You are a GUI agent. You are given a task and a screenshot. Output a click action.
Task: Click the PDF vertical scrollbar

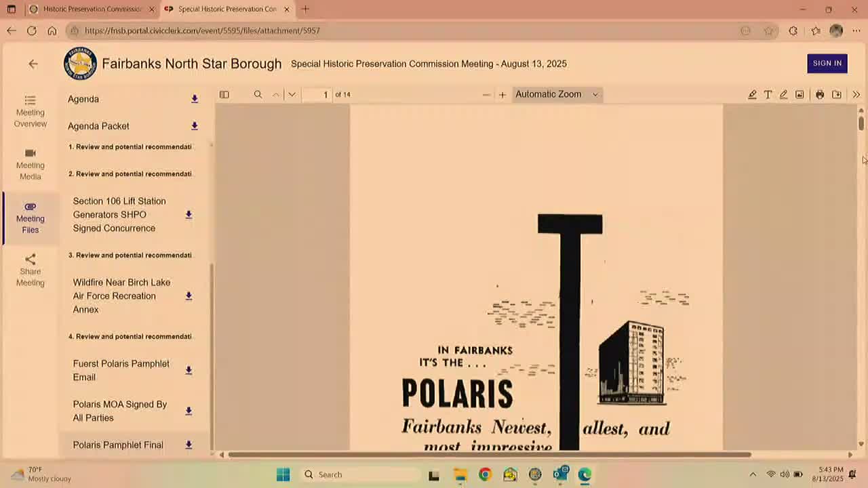(861, 123)
